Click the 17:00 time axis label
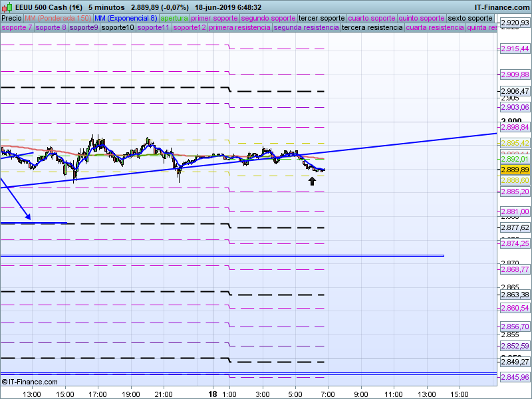The image size is (532, 399). click(x=98, y=394)
